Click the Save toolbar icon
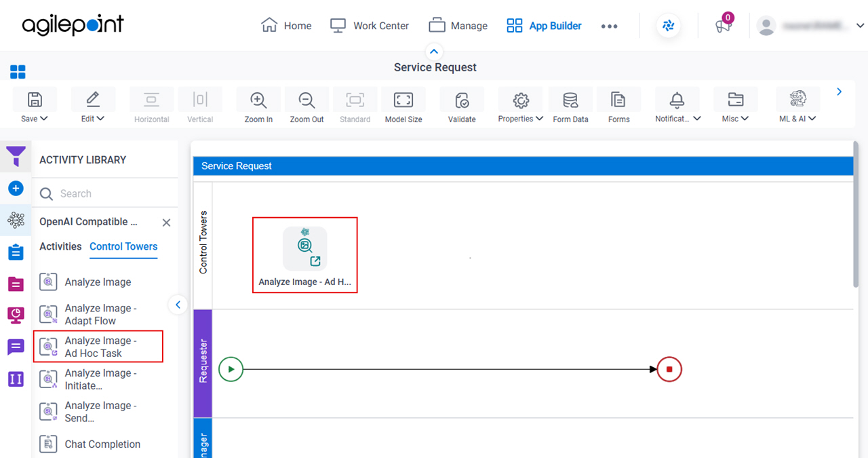 coord(35,100)
